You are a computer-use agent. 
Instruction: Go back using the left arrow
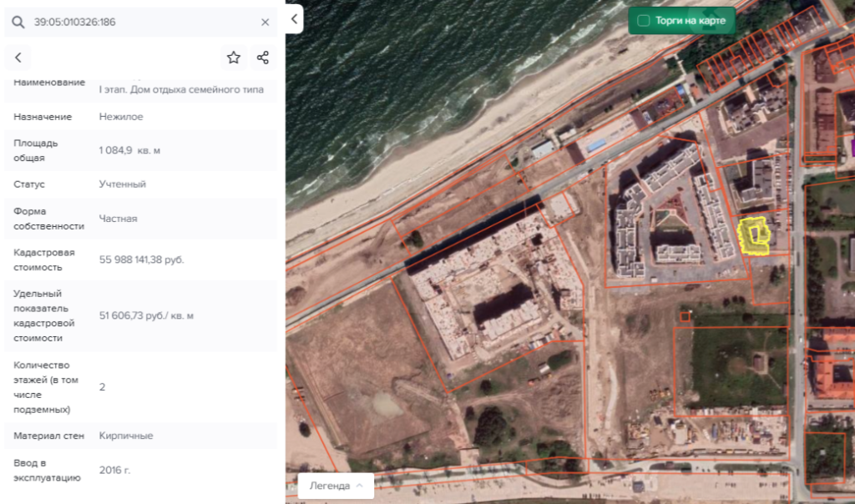click(x=18, y=58)
